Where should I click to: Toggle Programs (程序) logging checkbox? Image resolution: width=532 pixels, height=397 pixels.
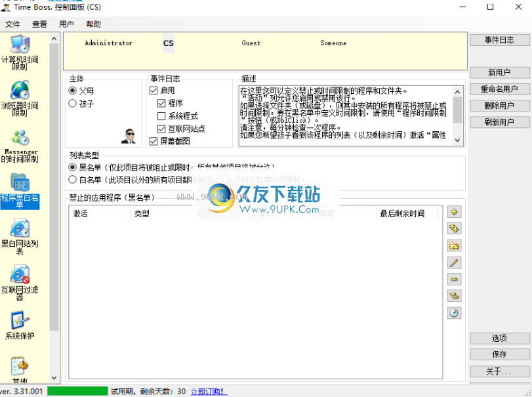tap(161, 103)
